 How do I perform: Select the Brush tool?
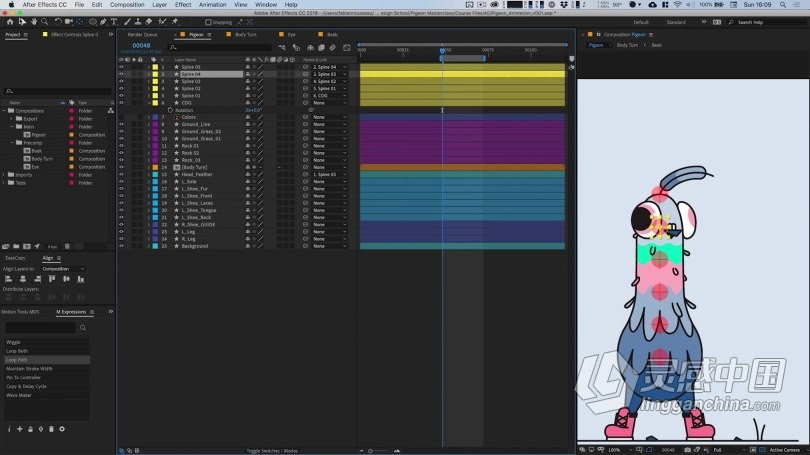(x=127, y=22)
